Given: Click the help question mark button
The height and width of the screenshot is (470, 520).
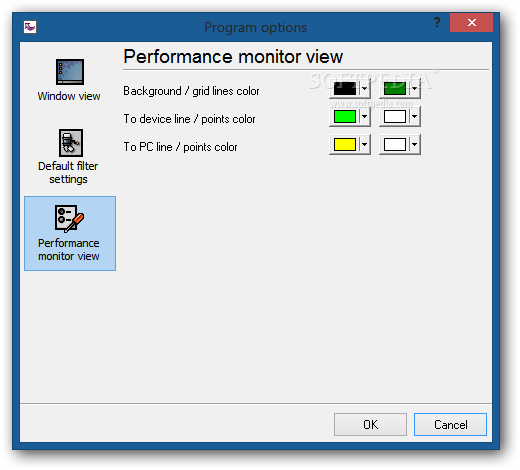Looking at the screenshot, I should coord(437,23).
